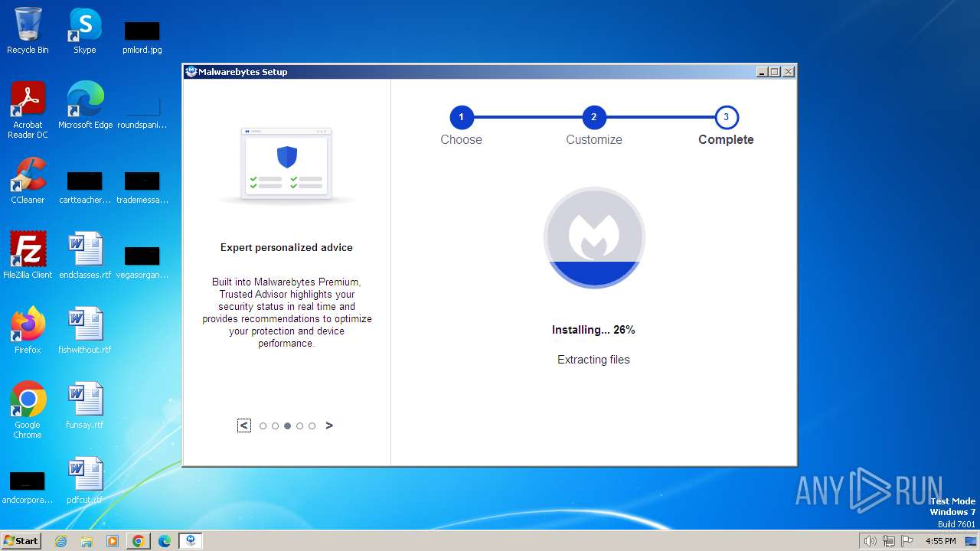
Task: Open Internet Explorer in taskbar
Action: pos(60,541)
